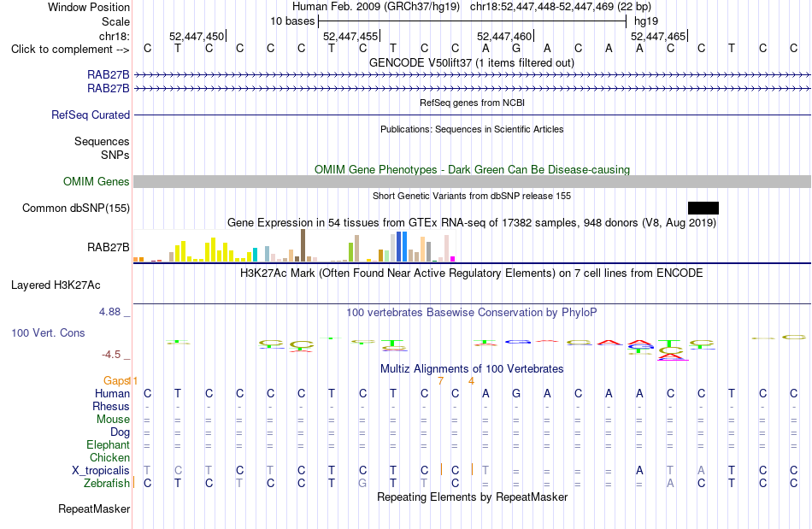Image resolution: width=812 pixels, height=529 pixels.
Task: Click the 'Click to complement -->' label
Action: point(70,50)
